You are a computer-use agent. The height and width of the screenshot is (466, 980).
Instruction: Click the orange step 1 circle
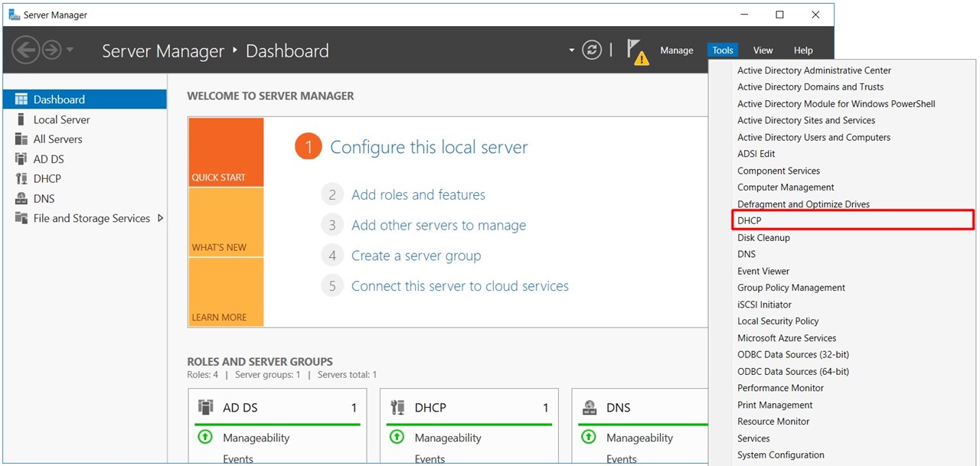(x=308, y=147)
